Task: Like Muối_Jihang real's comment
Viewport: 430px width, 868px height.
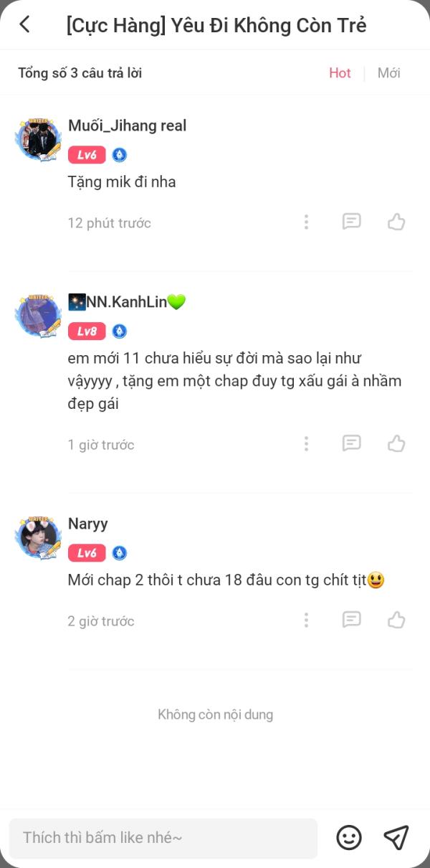Action: (396, 222)
